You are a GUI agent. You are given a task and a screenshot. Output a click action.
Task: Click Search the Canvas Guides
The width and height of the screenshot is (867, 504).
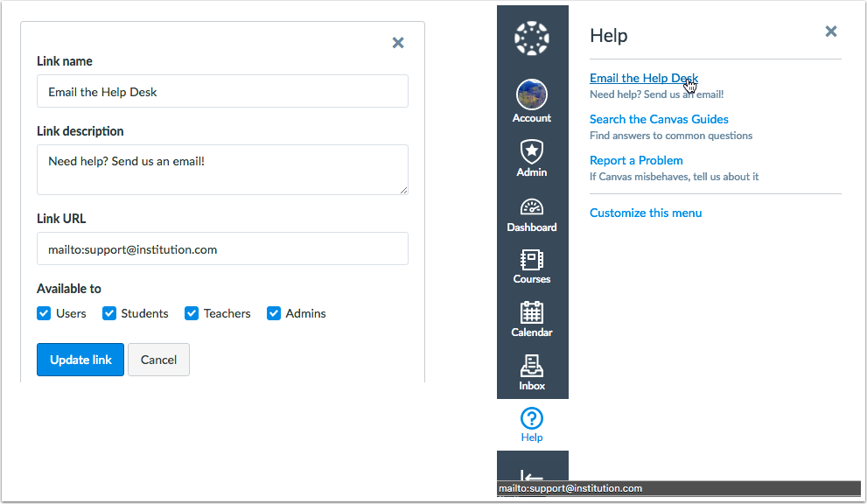[x=659, y=119]
